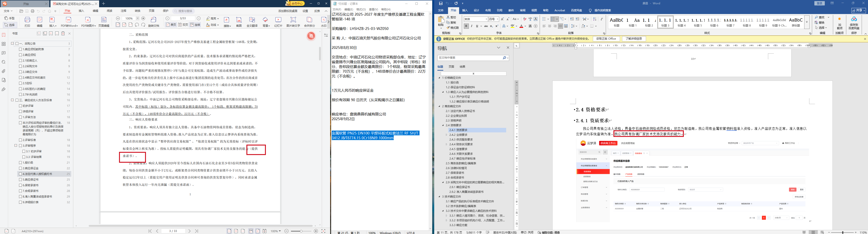
Task: Open attachments panel in PDF sidebar
Action: click(x=4, y=71)
